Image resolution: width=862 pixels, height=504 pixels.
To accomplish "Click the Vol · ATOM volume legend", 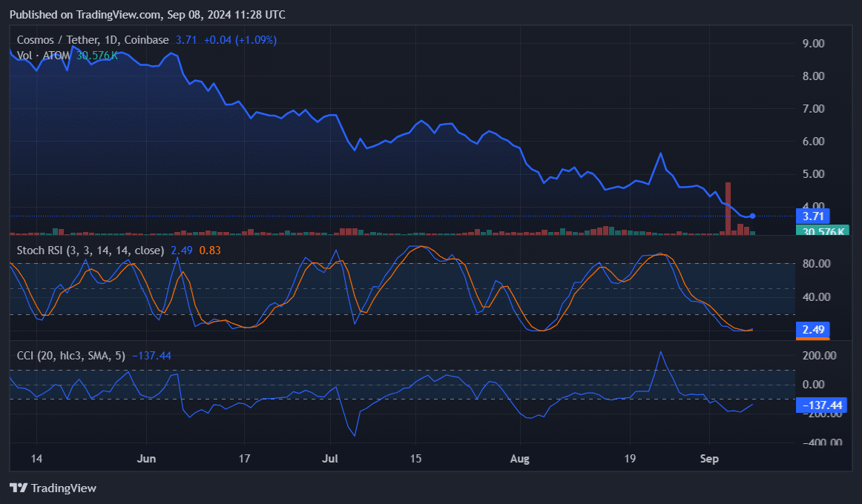I will (45, 55).
